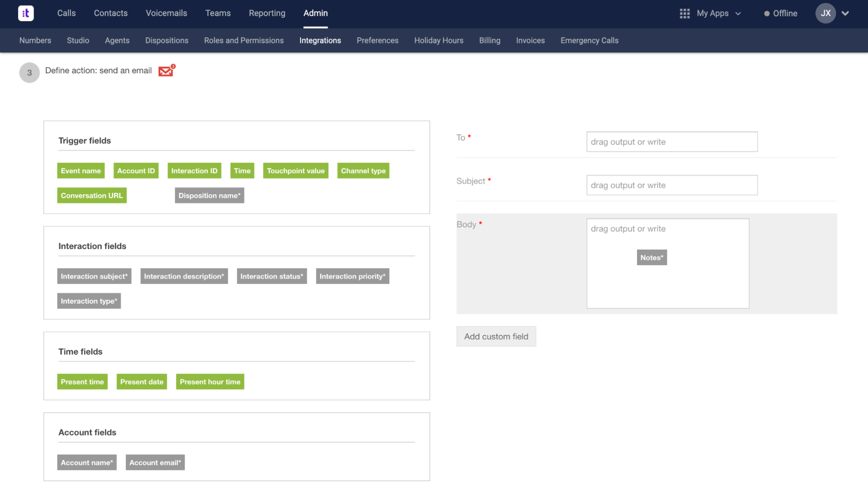The width and height of the screenshot is (868, 493).
Task: Click the step 3 number circle
Action: tap(30, 73)
